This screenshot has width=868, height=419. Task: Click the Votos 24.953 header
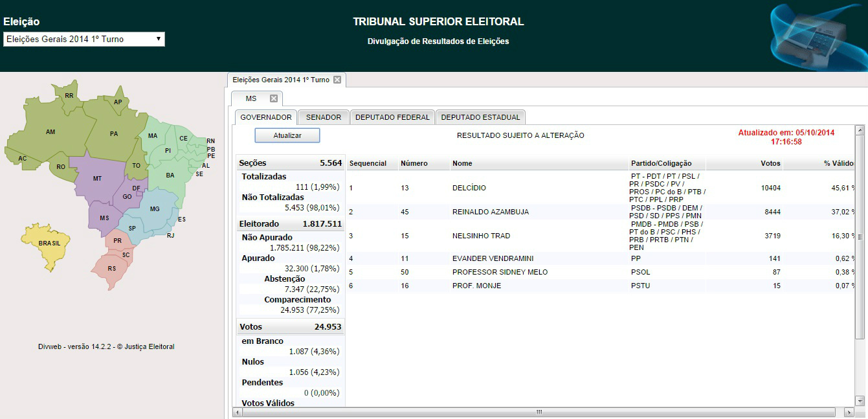click(291, 327)
